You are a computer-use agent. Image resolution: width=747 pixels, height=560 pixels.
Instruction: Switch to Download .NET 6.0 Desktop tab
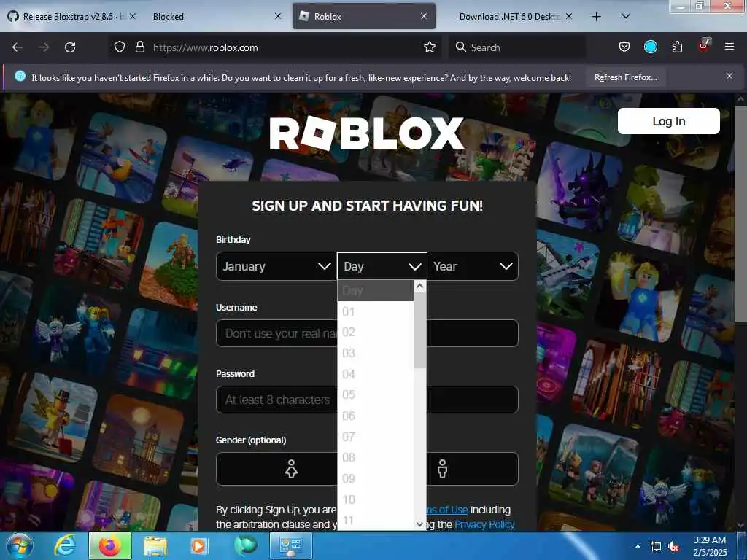[x=510, y=17]
